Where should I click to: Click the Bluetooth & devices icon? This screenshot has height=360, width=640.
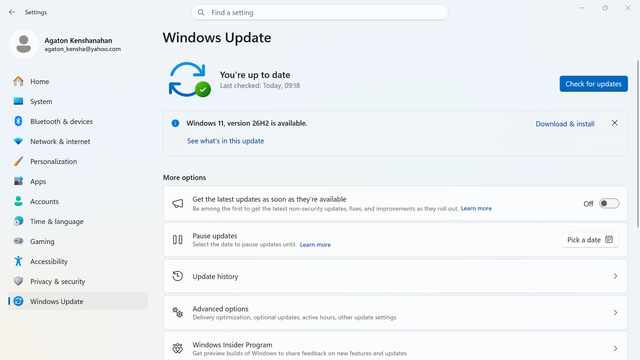tap(18, 121)
